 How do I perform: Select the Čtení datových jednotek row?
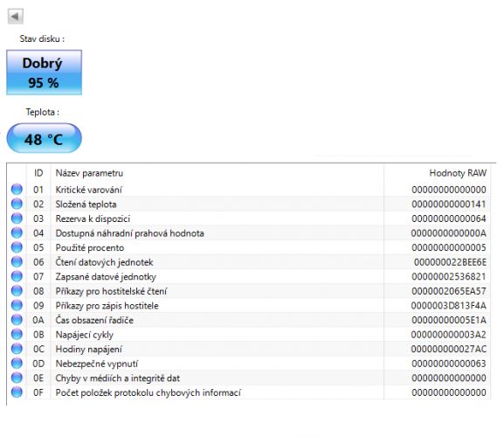coord(249,262)
